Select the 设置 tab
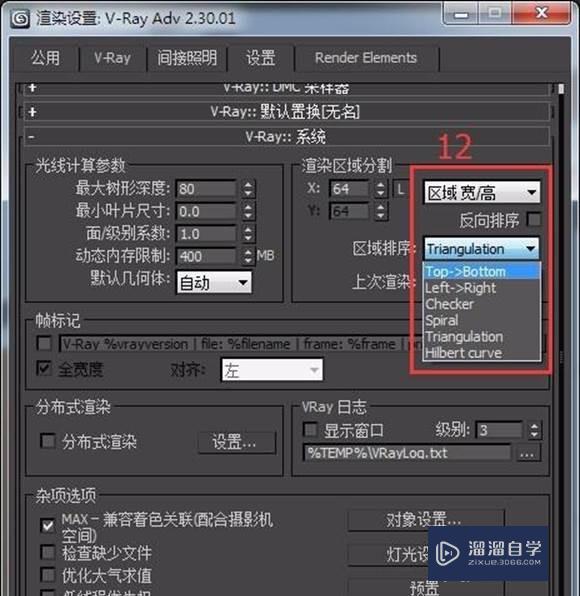580x596 pixels. tap(260, 58)
